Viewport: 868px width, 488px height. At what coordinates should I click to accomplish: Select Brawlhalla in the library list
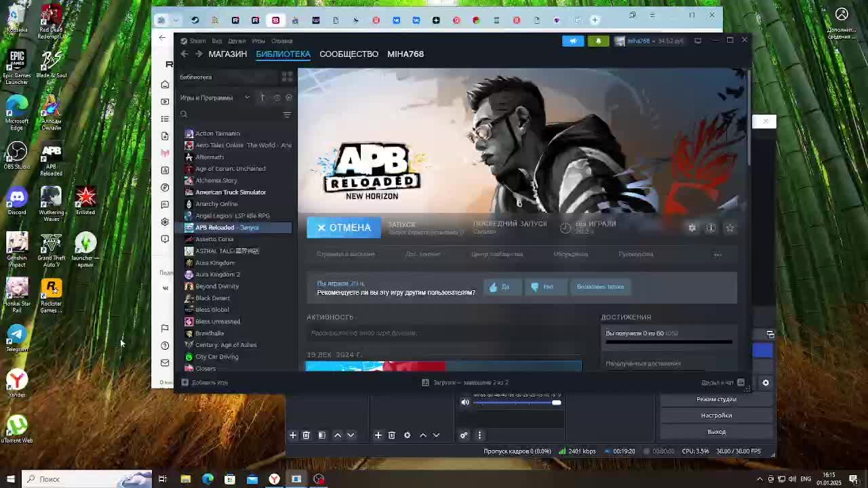point(210,333)
